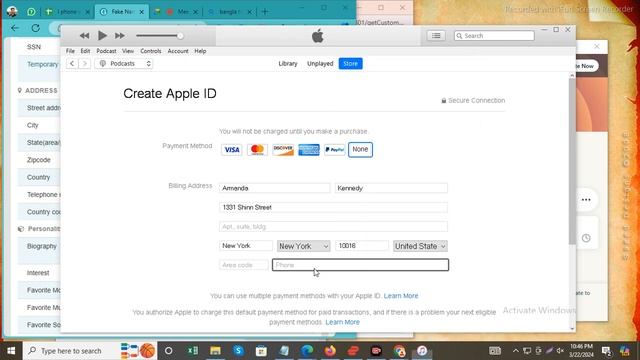640x360 pixels.
Task: Go back with the left chevron
Action: (x=72, y=64)
